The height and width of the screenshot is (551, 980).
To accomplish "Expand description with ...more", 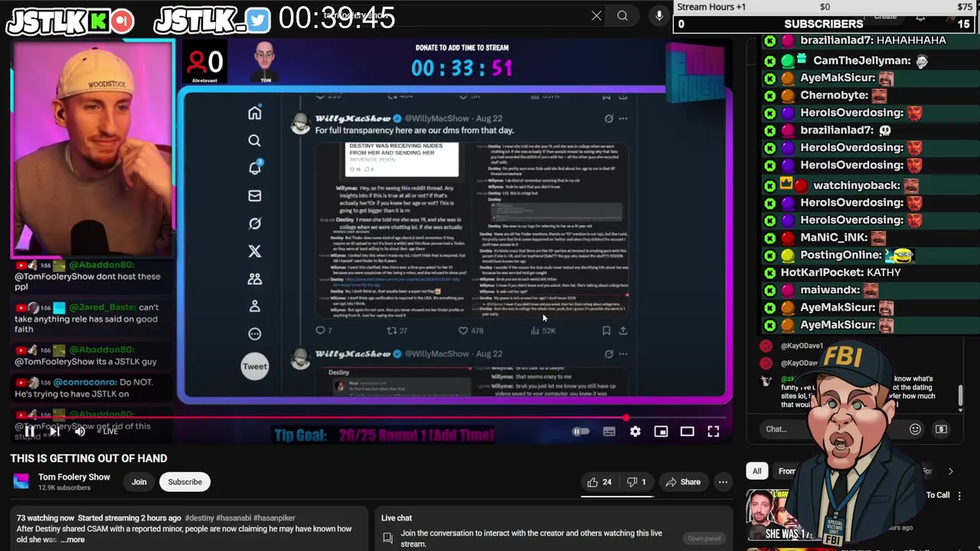I will pos(73,540).
